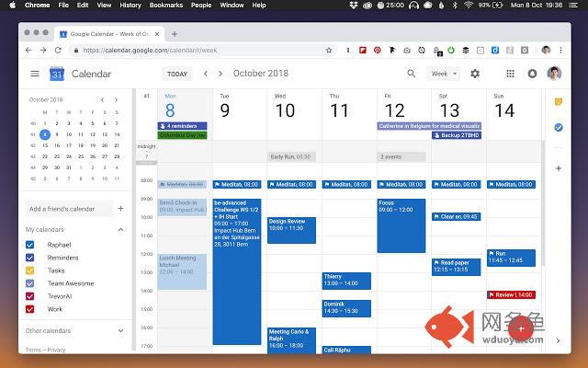Bookmark this page with the star
This screenshot has width=588, height=368.
(x=329, y=51)
